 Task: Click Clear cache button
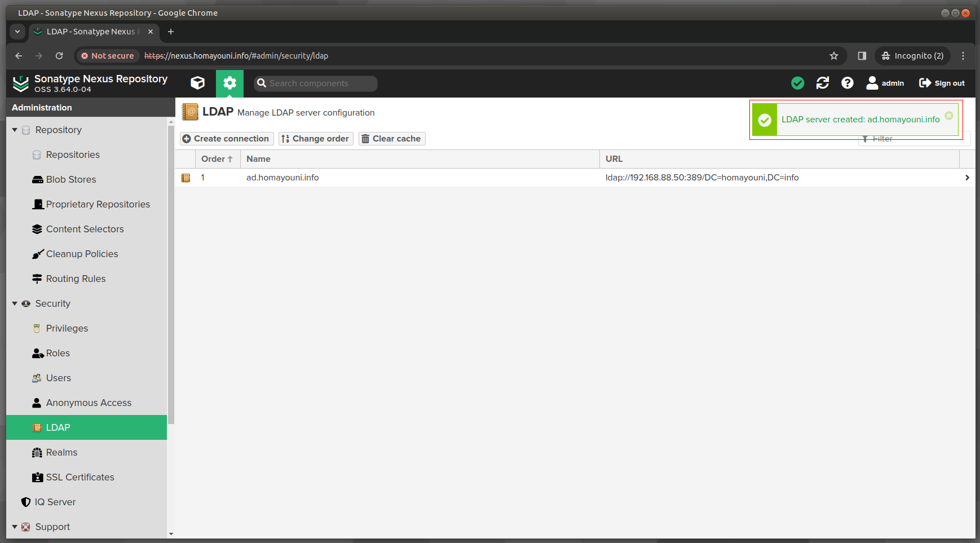click(x=392, y=139)
